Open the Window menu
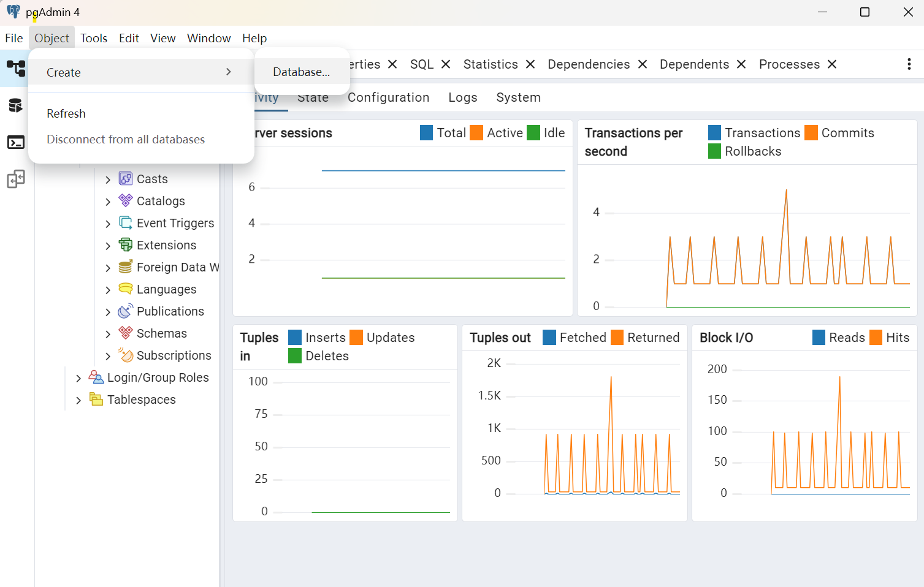Viewport: 924px width, 587px height. pyautogui.click(x=209, y=38)
